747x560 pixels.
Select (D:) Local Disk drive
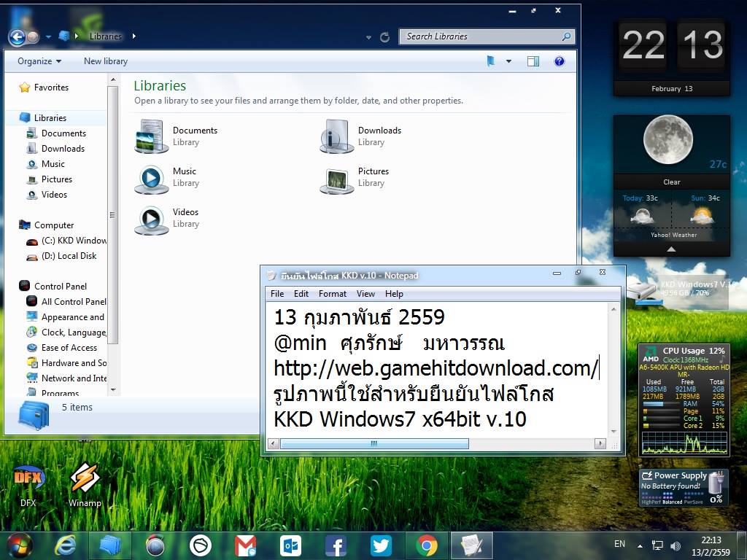pos(69,256)
